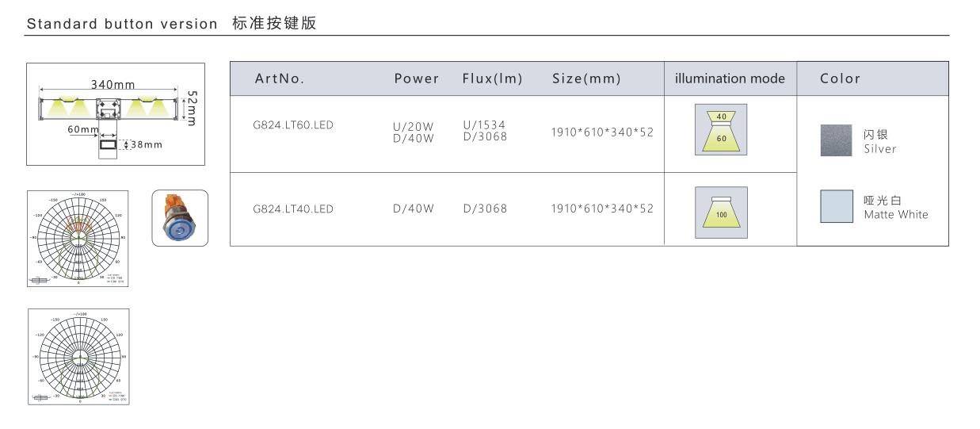Open the lower polar light distribution chart
Image resolution: width=980 pixels, height=429 pixels.
[x=78, y=356]
